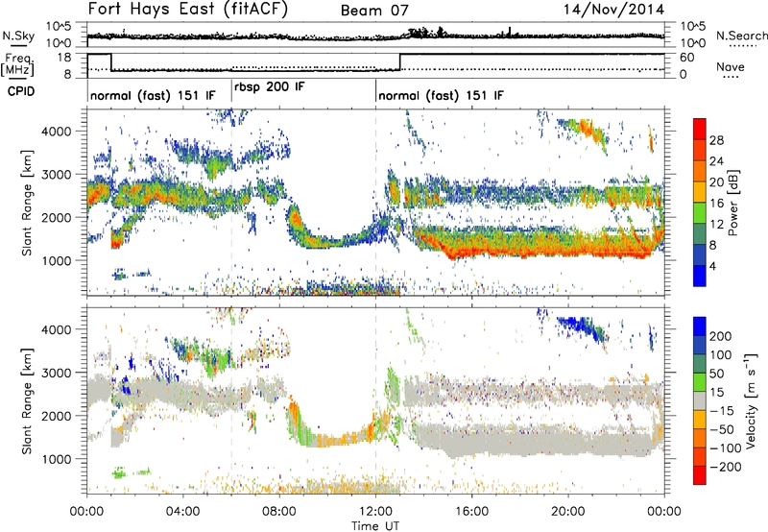Click the 'N.Search' legend label
Viewport: 768px width, 532px height.
(741, 36)
